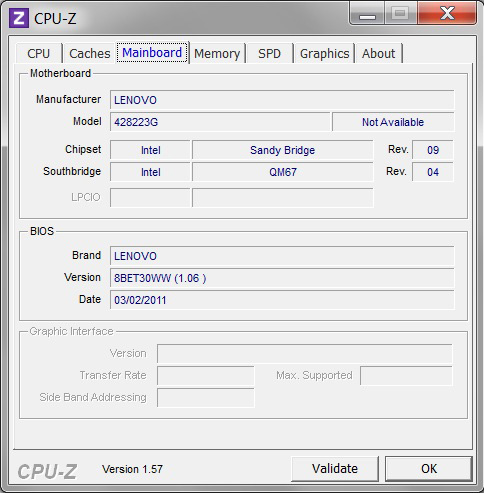
Task: Open the Memory tab
Action: click(217, 53)
